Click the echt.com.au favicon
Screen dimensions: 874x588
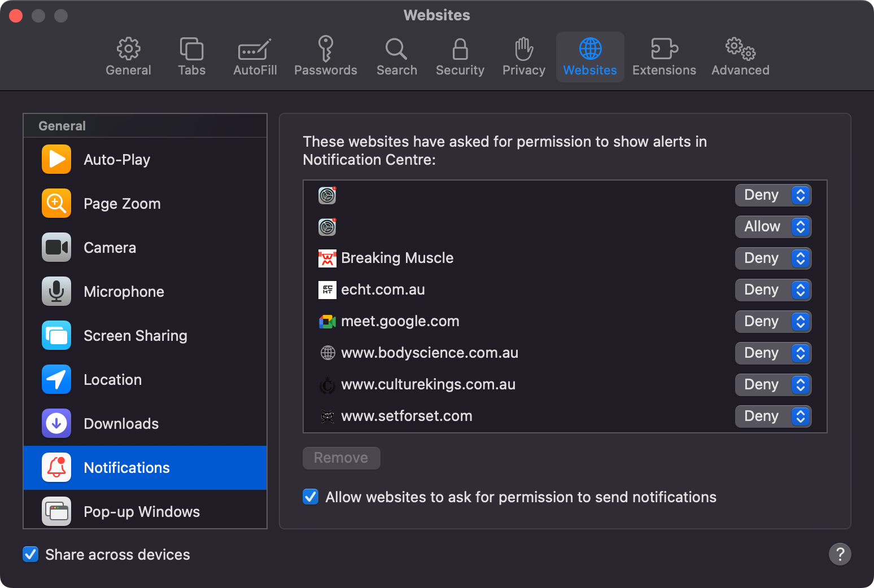coord(327,290)
